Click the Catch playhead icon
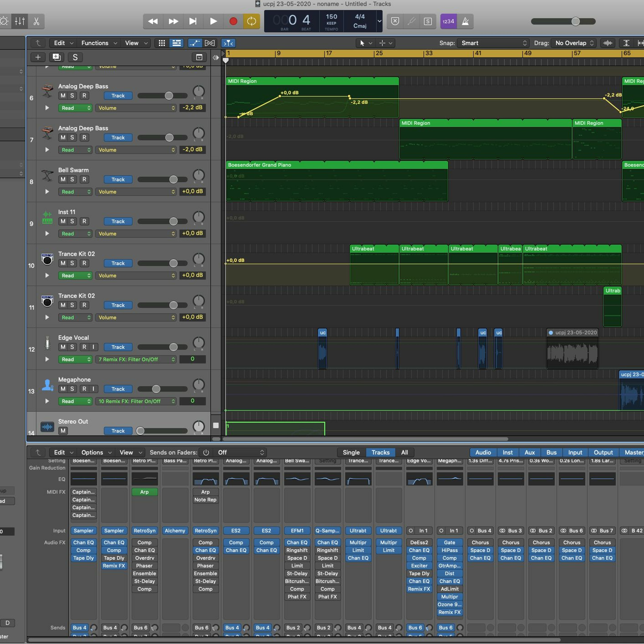Viewport: 644px width, 644px height. (228, 43)
